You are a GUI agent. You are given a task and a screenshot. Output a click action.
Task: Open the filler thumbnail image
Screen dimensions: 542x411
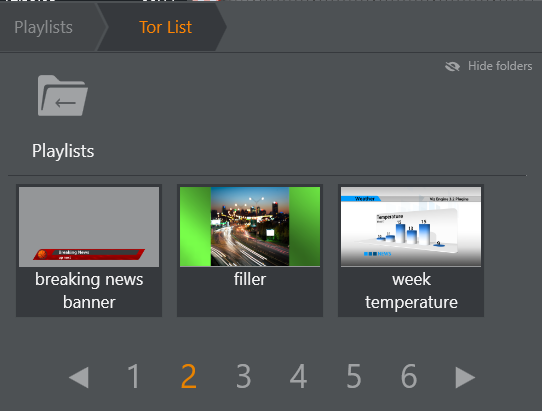[x=250, y=227]
